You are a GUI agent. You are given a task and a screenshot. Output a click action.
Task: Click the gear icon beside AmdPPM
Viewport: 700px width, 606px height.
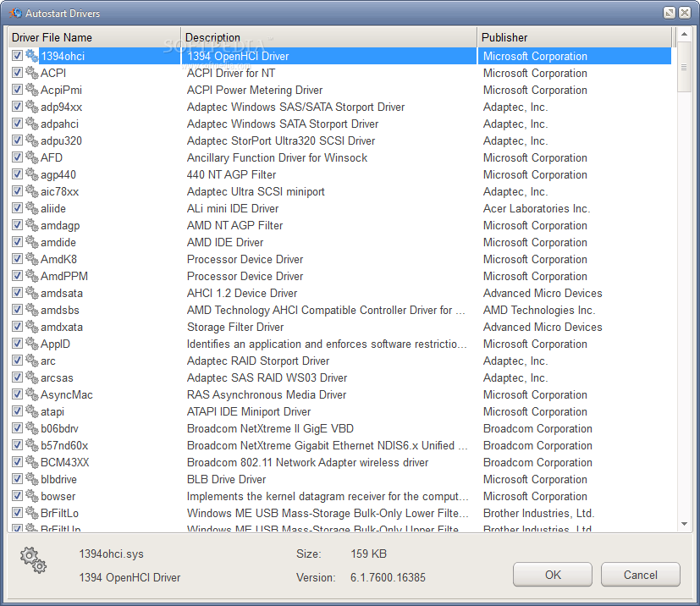click(x=31, y=276)
